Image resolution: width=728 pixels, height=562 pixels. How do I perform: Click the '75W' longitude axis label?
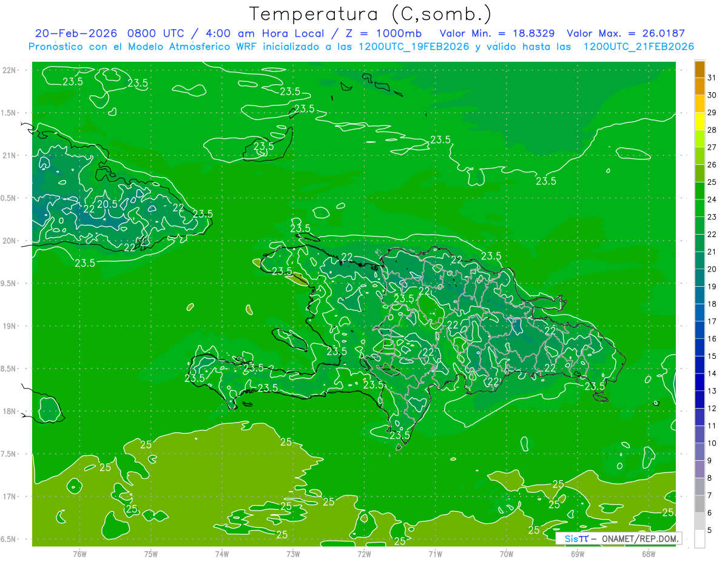(150, 554)
